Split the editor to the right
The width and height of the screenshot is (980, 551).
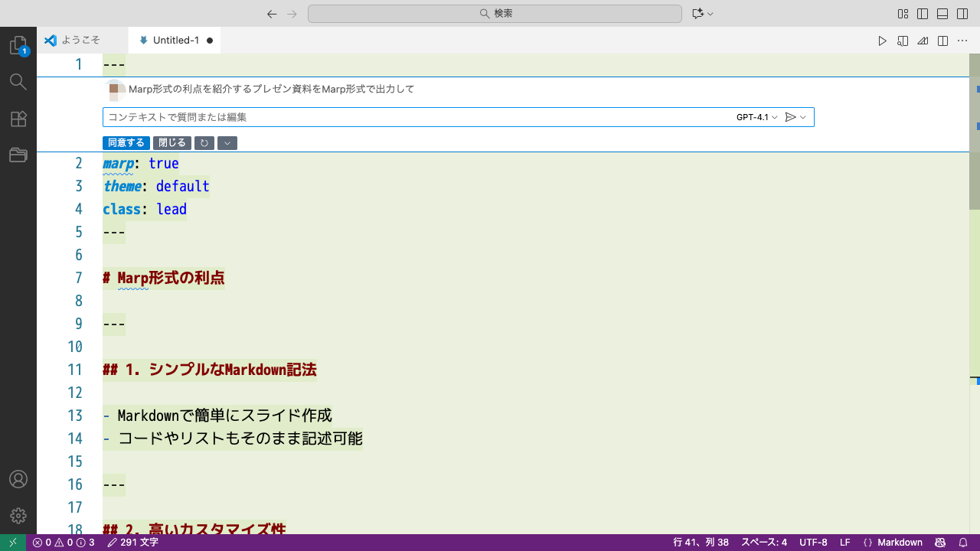pyautogui.click(x=943, y=41)
